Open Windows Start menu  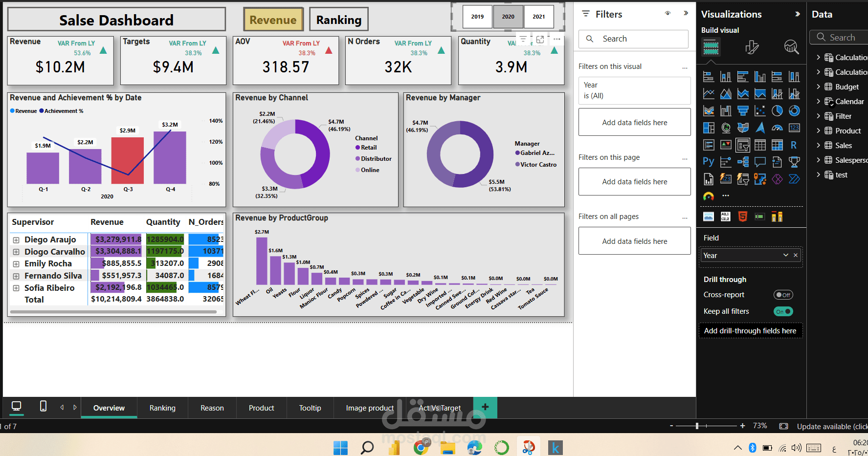point(340,447)
